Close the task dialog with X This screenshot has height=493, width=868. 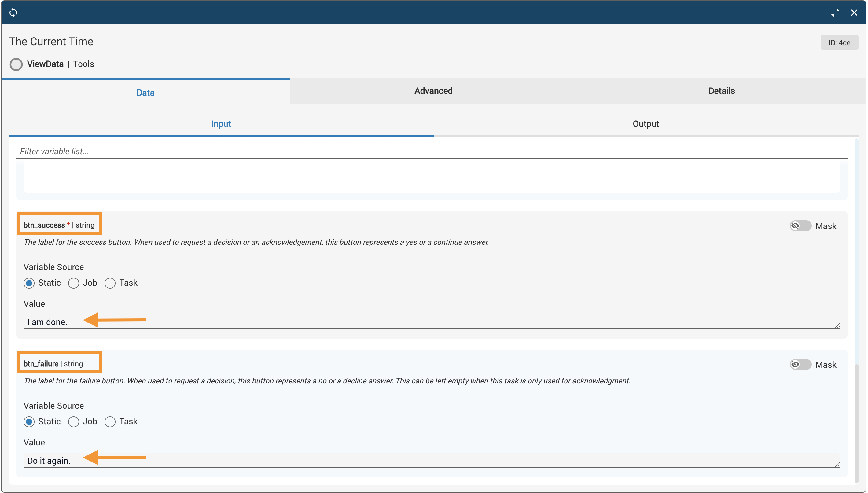coord(854,13)
